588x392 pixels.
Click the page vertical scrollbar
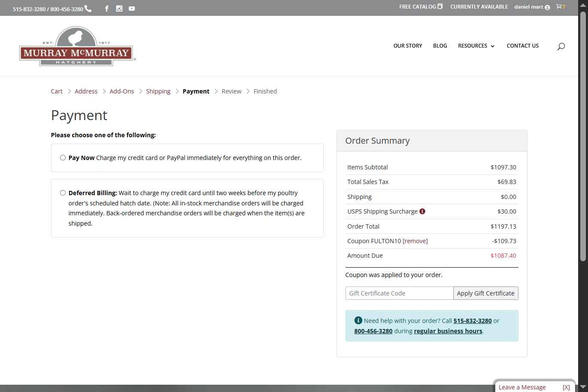[583, 137]
